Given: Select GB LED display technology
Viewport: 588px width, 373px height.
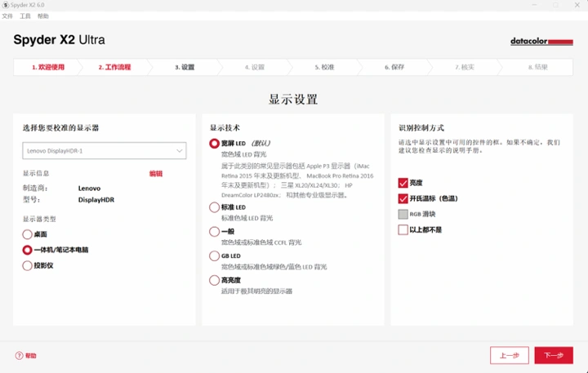Looking at the screenshot, I should (x=214, y=255).
